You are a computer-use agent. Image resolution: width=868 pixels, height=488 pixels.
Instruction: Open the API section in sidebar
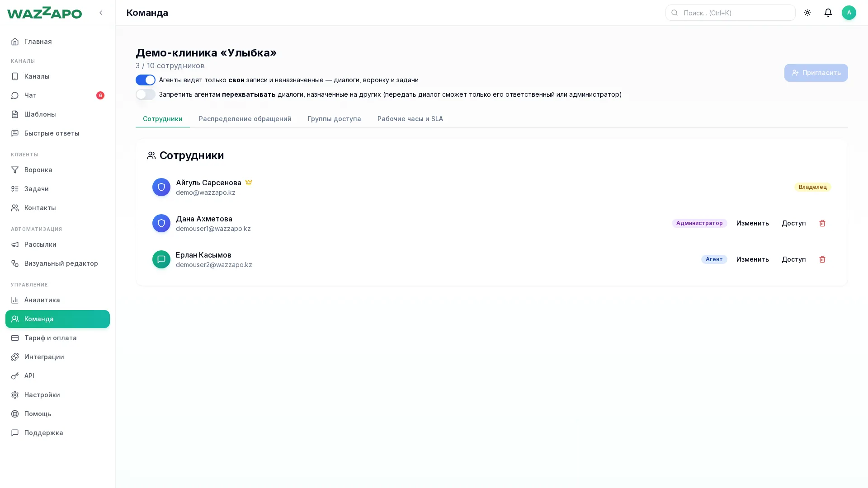click(57, 376)
